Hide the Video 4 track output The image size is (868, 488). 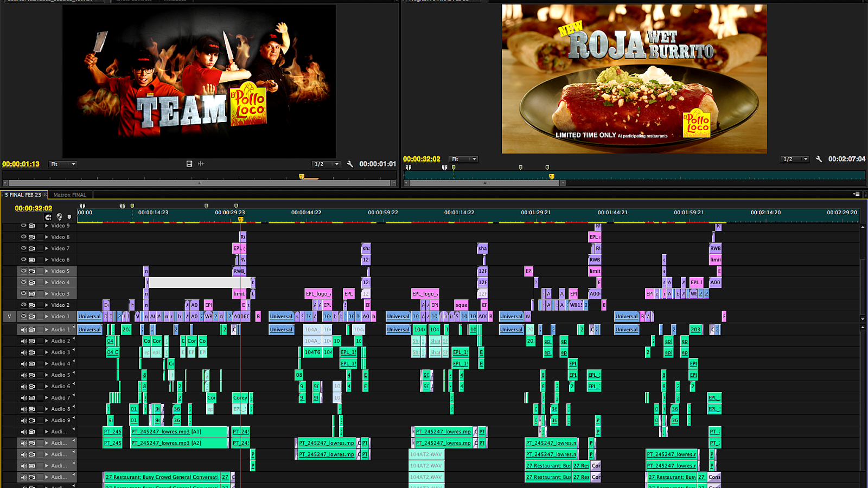click(23, 282)
